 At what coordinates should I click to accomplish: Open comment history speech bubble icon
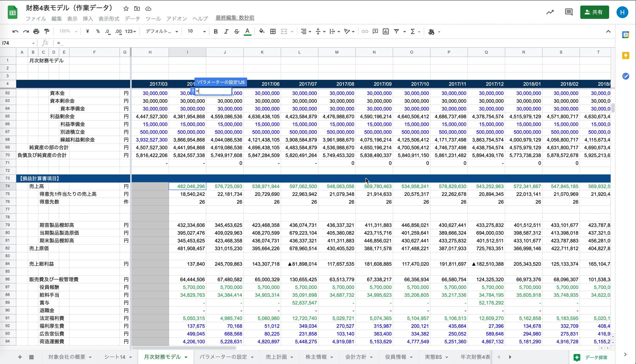click(x=568, y=12)
